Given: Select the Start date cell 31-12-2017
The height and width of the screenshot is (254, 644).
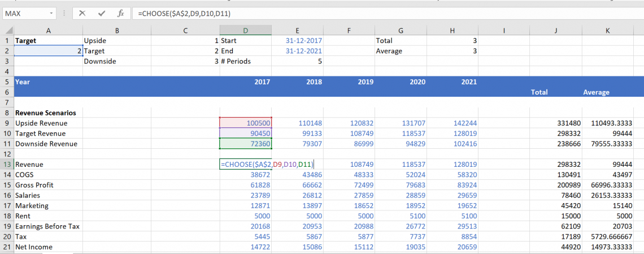Looking at the screenshot, I should click(303, 41).
